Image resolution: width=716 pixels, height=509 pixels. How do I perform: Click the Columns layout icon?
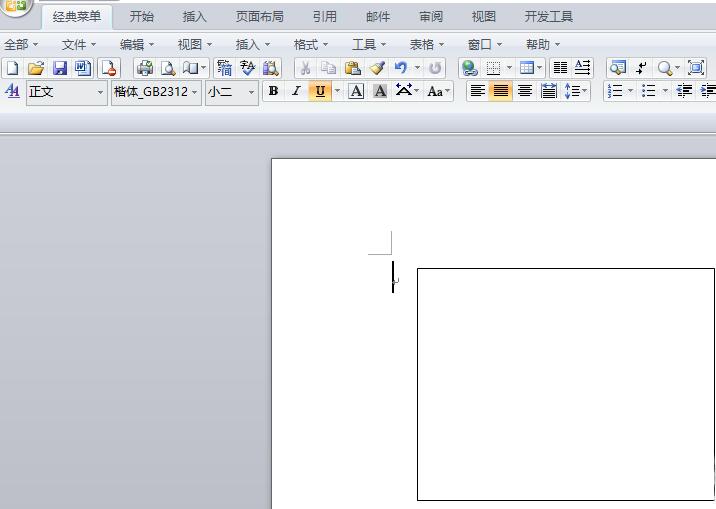[x=560, y=68]
